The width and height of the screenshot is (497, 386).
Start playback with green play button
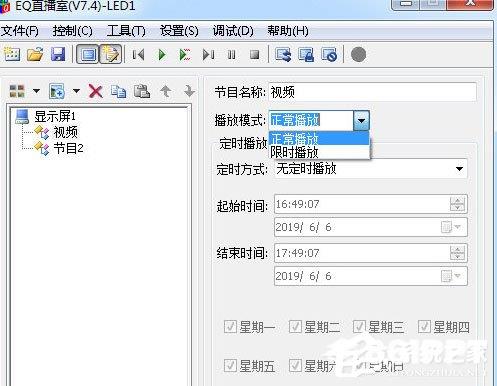coord(162,54)
